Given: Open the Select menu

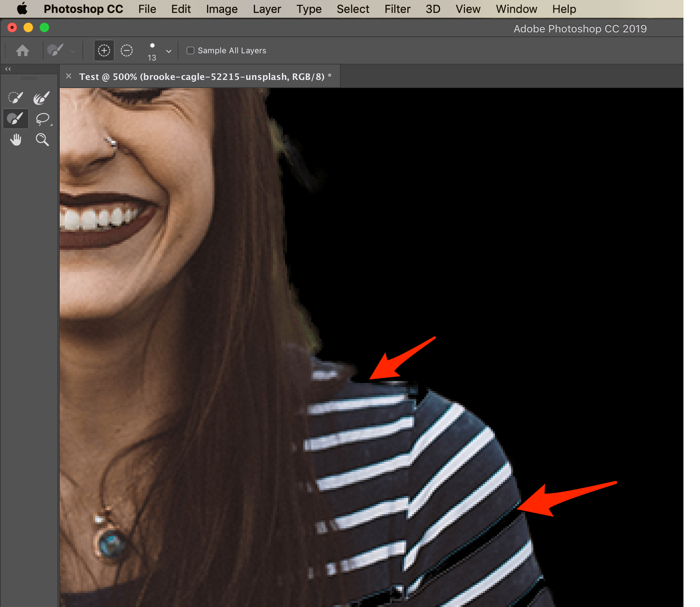Looking at the screenshot, I should [x=352, y=9].
